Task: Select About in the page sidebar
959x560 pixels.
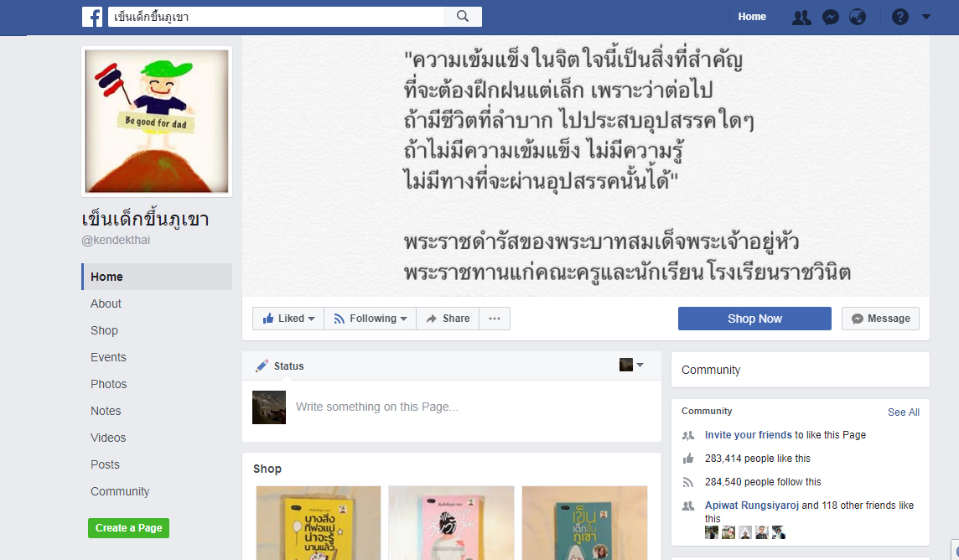Action: [x=106, y=303]
